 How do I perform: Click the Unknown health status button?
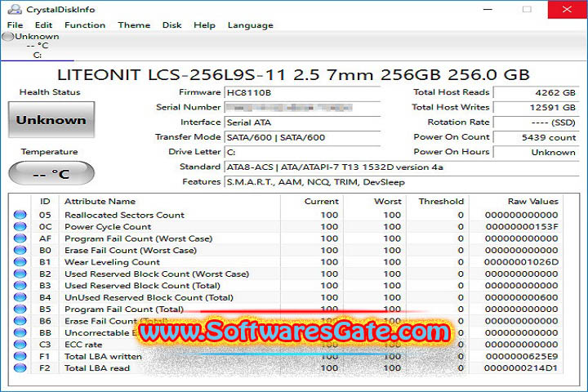pos(51,120)
